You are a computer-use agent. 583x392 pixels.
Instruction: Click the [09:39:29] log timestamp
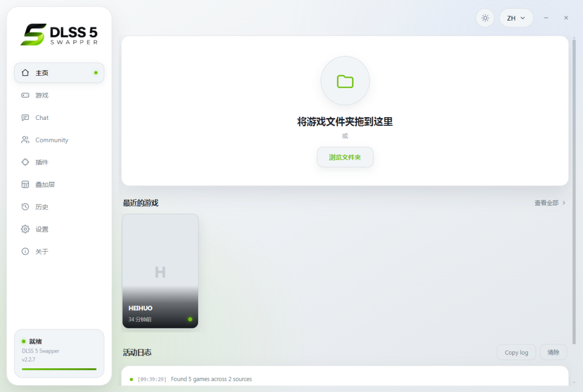tap(152, 380)
